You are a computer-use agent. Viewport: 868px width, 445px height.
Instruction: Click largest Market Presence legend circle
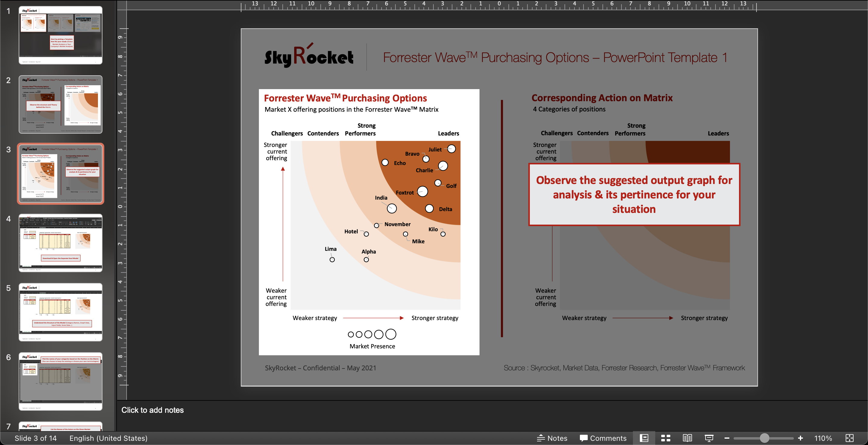coord(391,334)
